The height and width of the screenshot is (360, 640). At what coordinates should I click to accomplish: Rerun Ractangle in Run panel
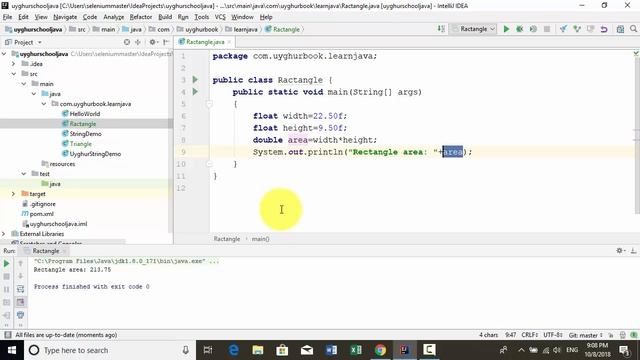tap(7, 264)
